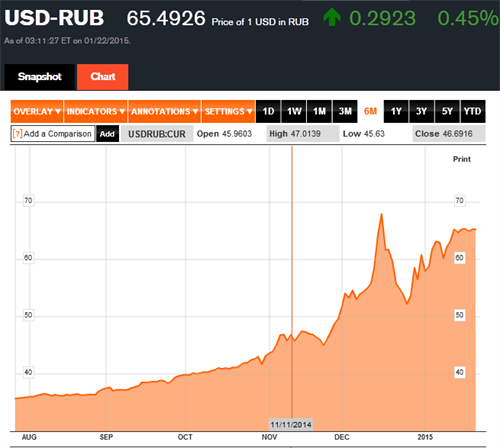This screenshot has height=448, width=500.
Task: Switch chart to 1M range
Action: (319, 111)
